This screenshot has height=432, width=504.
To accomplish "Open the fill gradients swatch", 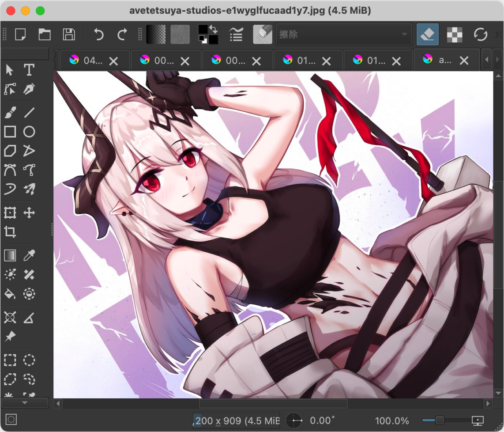I will (x=156, y=34).
